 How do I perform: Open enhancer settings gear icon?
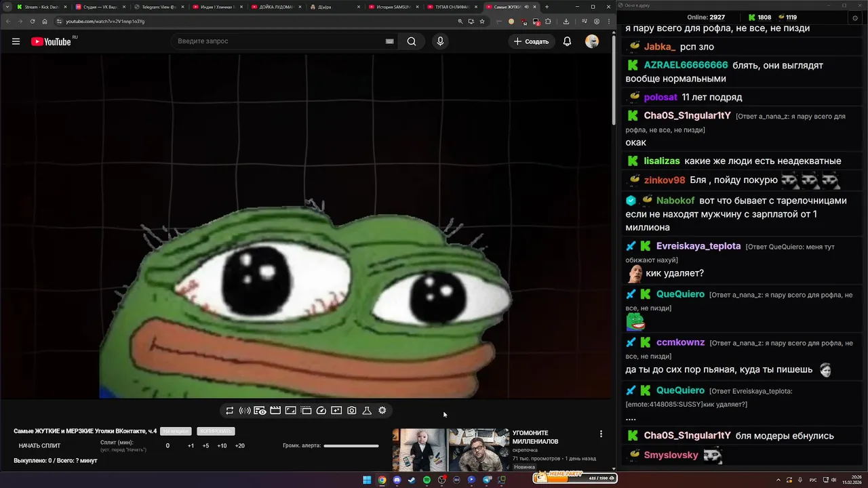[x=382, y=411]
